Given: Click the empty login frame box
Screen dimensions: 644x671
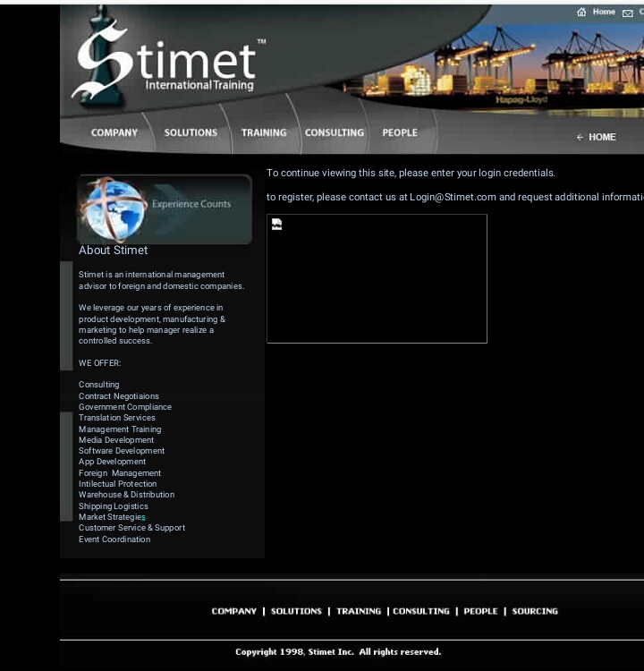Looking at the screenshot, I should pyautogui.click(x=377, y=278).
